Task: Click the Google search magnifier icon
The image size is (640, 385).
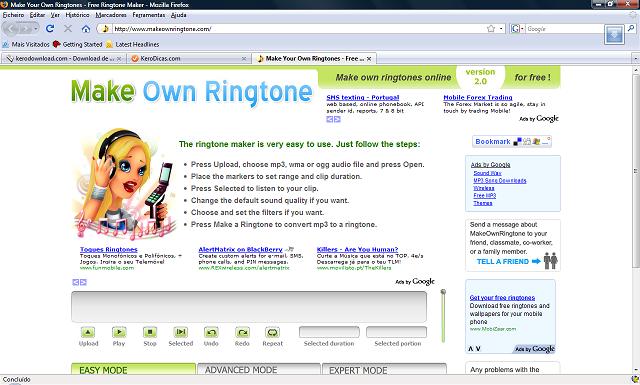Action: tap(631, 28)
